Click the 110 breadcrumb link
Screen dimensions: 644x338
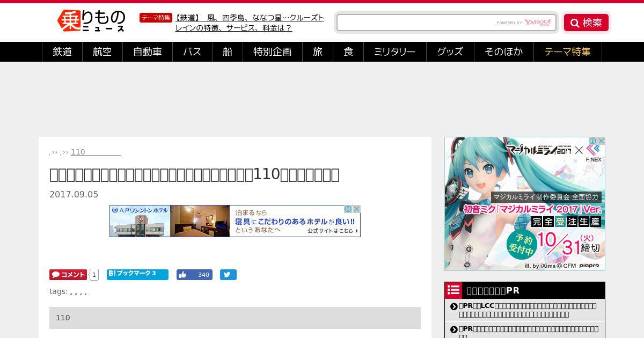click(96, 152)
